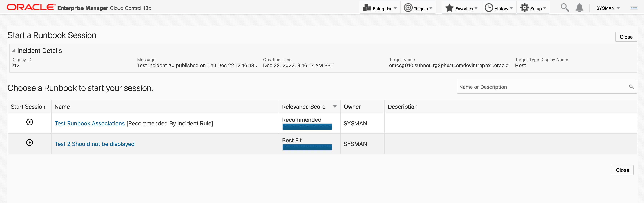
Task: Open Test Runbook Associations link
Action: (x=90, y=123)
